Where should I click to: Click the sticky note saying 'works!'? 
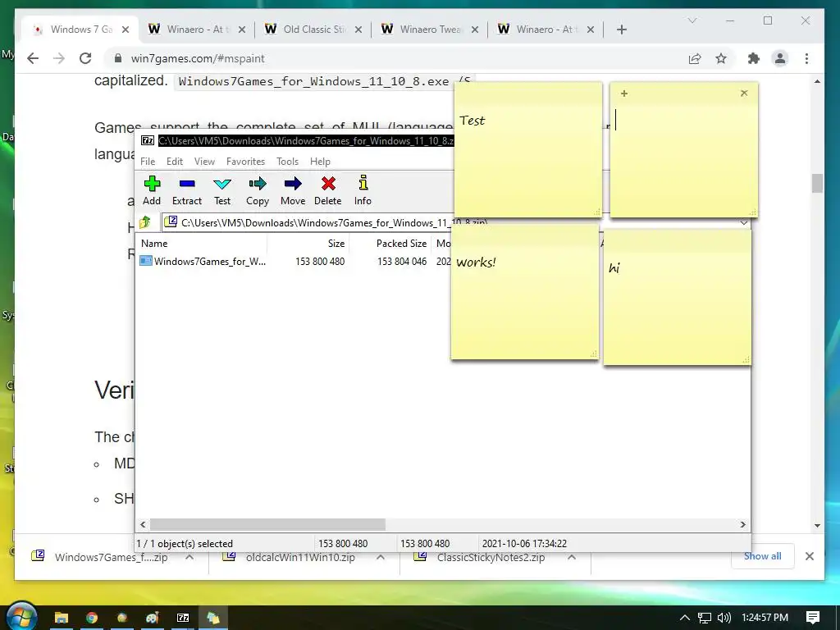525,292
